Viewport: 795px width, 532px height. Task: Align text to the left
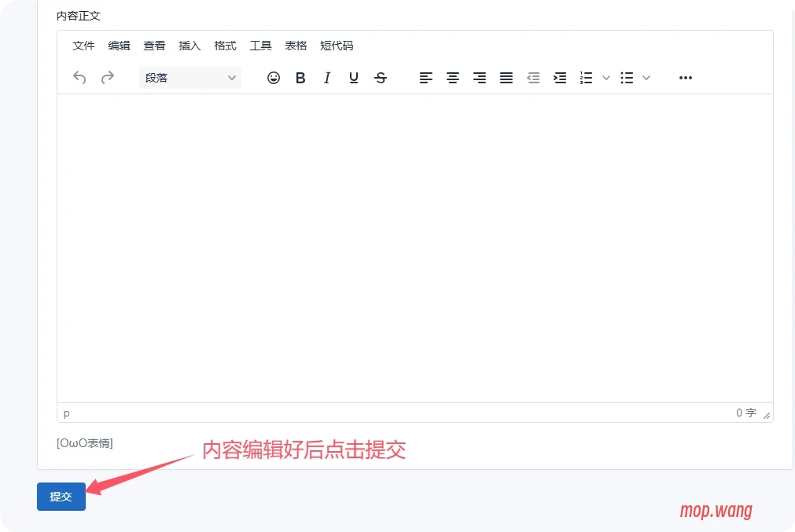426,78
